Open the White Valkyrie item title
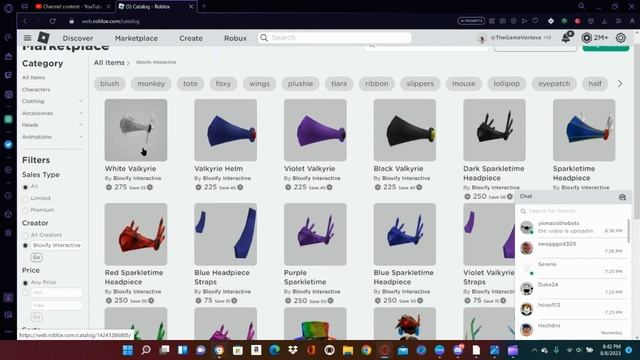The width and height of the screenshot is (640, 360). (x=130, y=169)
